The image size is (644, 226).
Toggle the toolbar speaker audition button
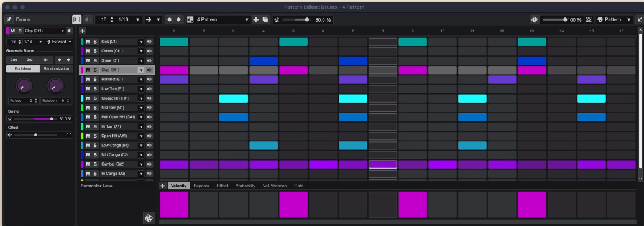pyautogui.click(x=88, y=19)
